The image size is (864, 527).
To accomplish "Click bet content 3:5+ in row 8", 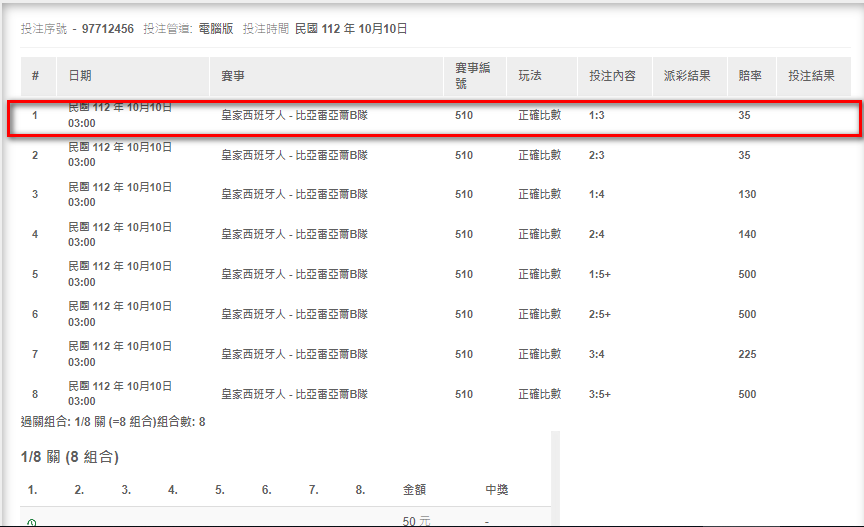I will click(600, 394).
